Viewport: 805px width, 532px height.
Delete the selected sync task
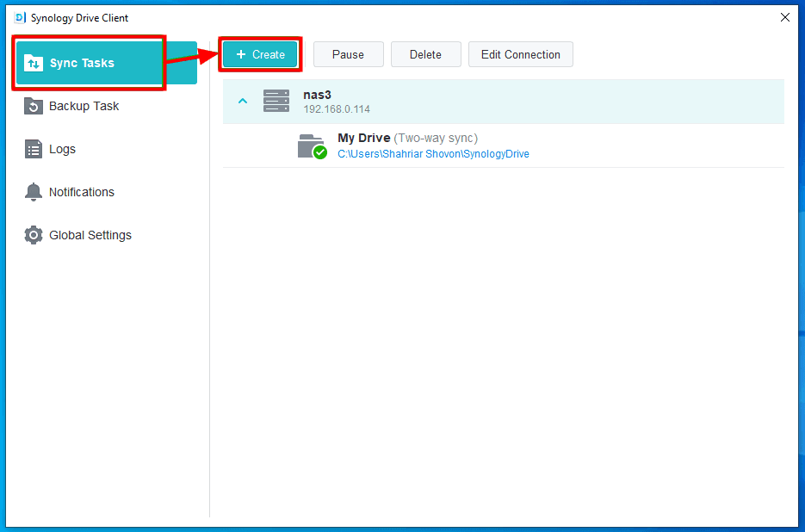[425, 54]
